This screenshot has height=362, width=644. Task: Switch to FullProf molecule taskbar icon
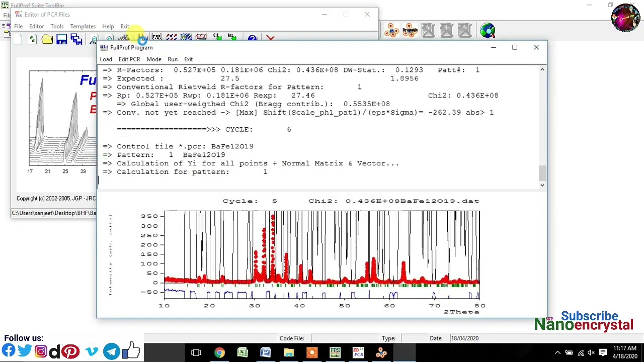[381, 352]
